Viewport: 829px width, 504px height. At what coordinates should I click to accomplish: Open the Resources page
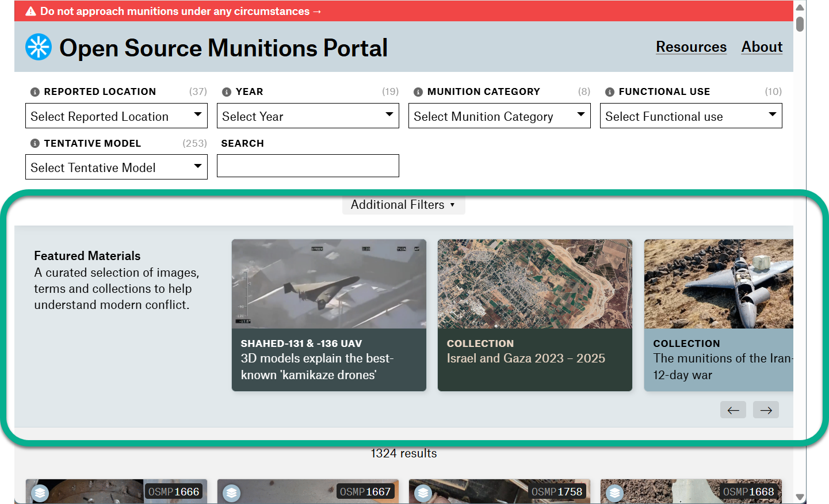coord(691,47)
